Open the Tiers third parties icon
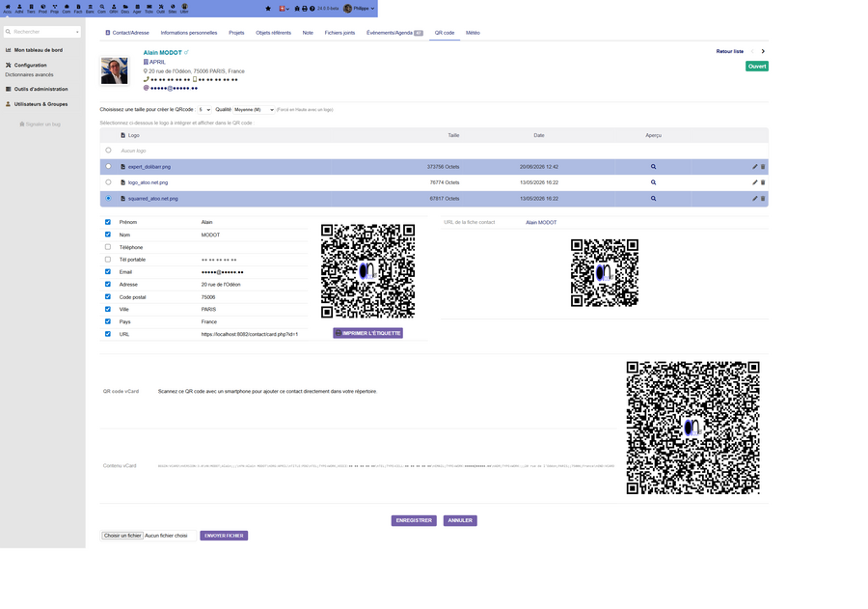Image resolution: width=868 pixels, height=609 pixels. 31,9
